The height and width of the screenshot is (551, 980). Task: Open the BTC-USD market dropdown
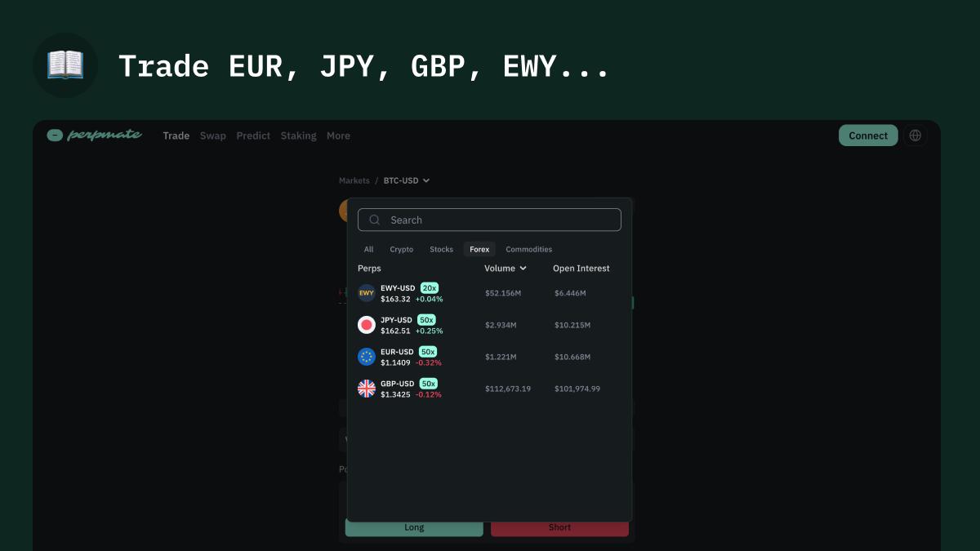407,180
